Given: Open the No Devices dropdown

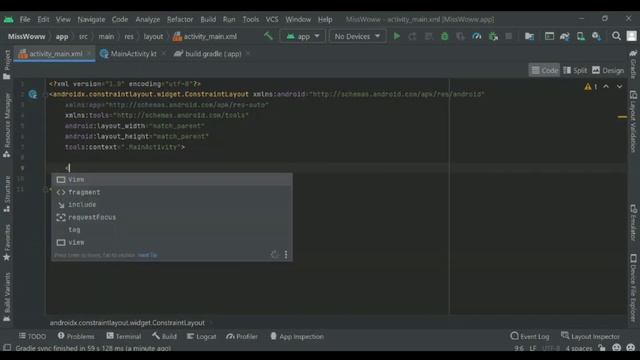Looking at the screenshot, I should tap(357, 36).
